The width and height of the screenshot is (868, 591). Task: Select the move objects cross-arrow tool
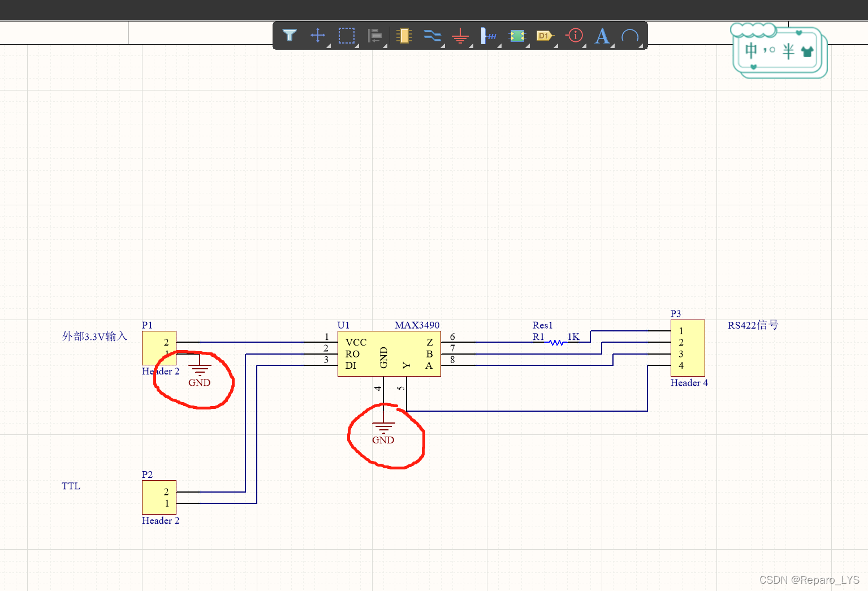[318, 36]
